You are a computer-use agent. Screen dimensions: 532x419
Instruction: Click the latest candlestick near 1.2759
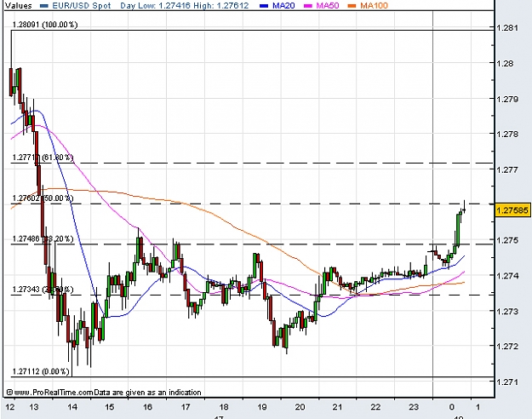pos(464,209)
